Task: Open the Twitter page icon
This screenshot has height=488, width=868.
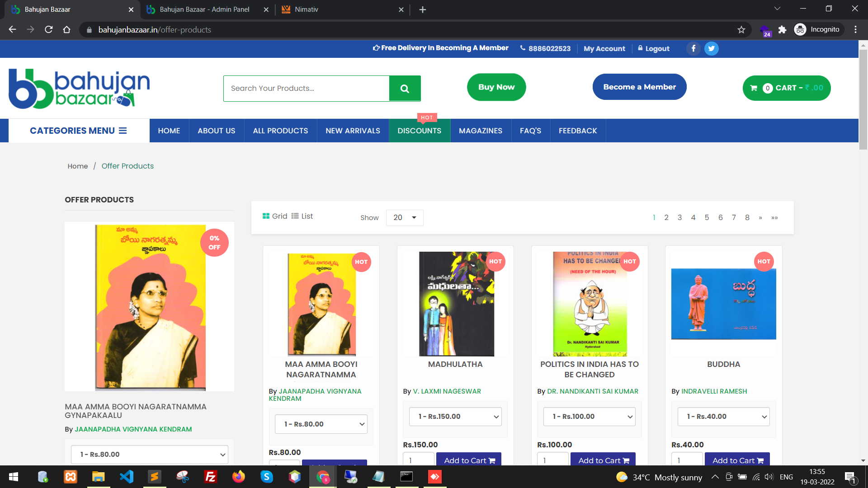Action: 711,48
